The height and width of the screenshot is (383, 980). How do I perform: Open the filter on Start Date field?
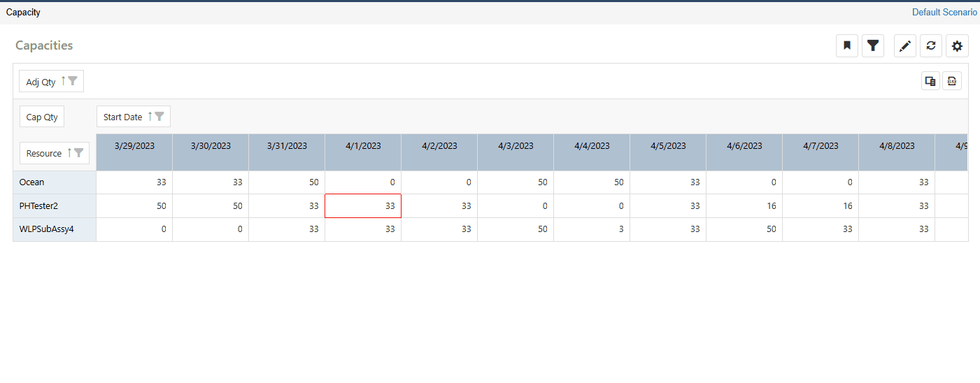point(159,117)
